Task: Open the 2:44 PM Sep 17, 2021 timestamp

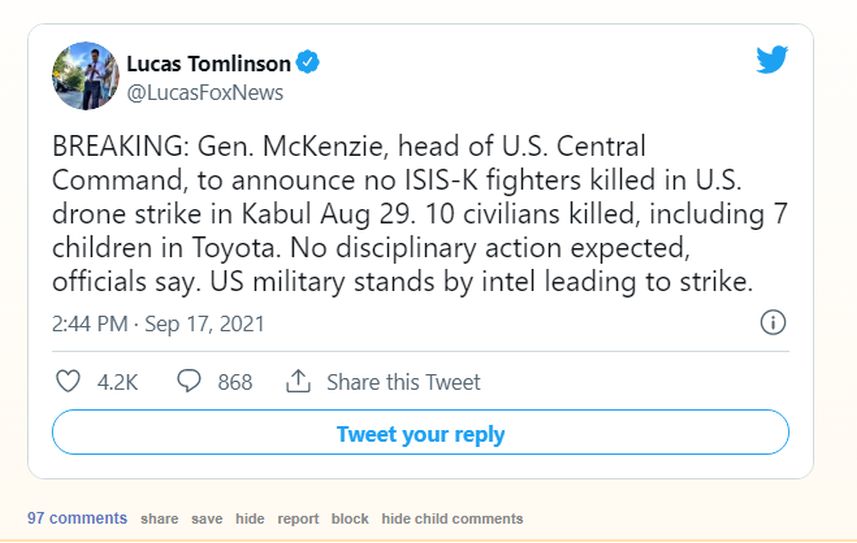Action: tap(158, 324)
